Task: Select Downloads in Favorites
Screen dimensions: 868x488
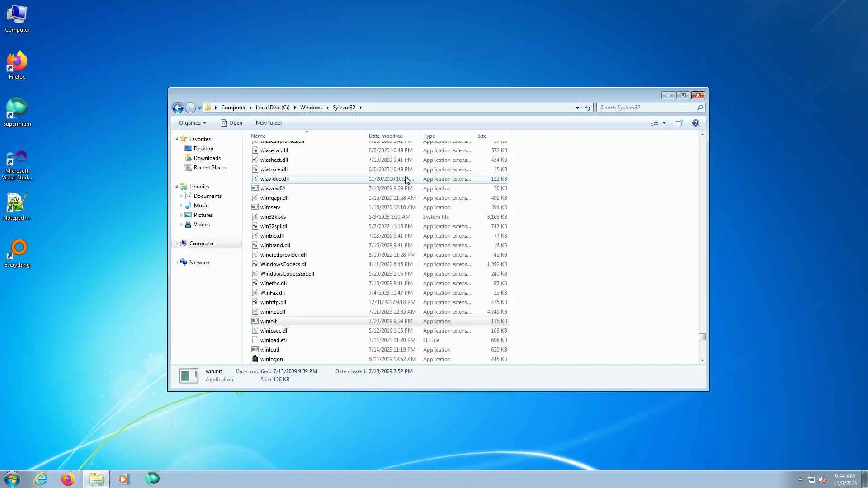Action: [x=207, y=158]
